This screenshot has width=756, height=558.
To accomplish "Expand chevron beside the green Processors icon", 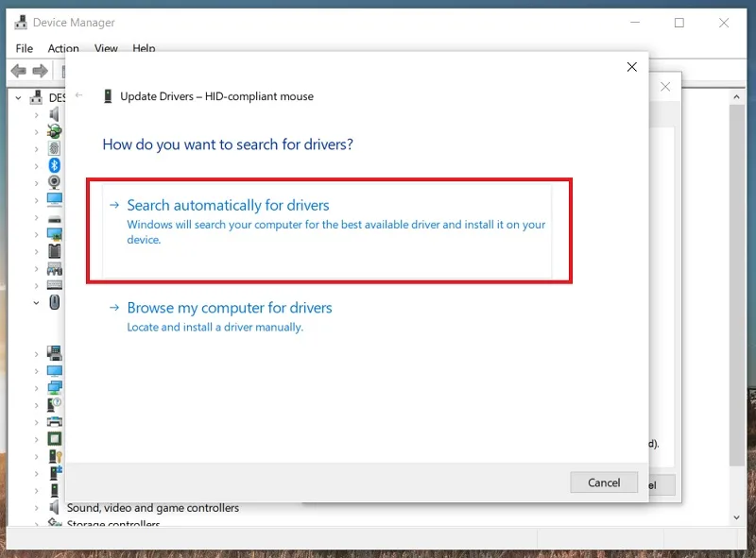I will [36, 439].
